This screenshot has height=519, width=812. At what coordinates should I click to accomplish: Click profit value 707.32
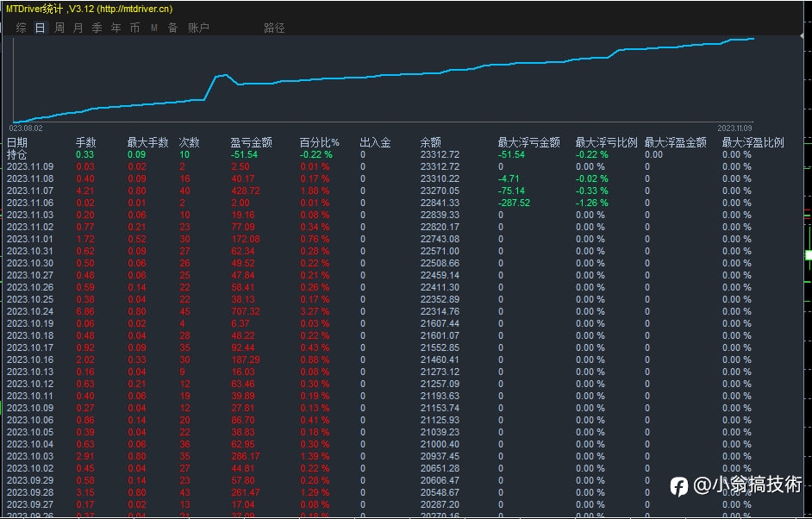click(246, 311)
